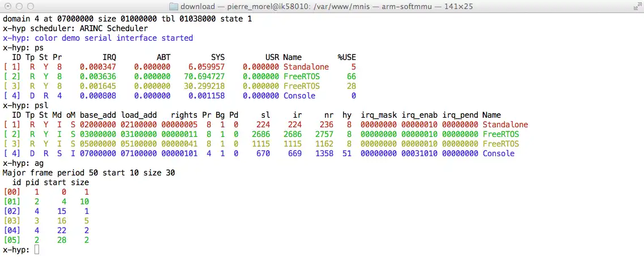This screenshot has width=644, height=257.
Task: Click the 'domain 4 at 07000000' line
Action: pyautogui.click(x=127, y=19)
